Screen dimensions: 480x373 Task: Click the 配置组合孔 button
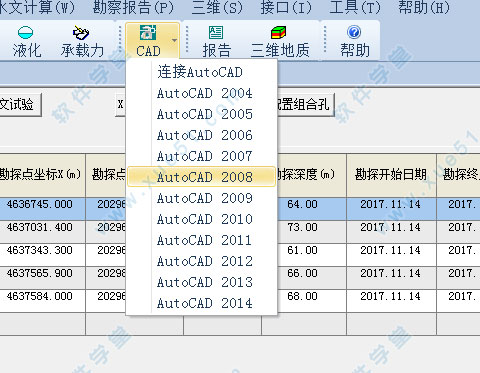pyautogui.click(x=305, y=105)
